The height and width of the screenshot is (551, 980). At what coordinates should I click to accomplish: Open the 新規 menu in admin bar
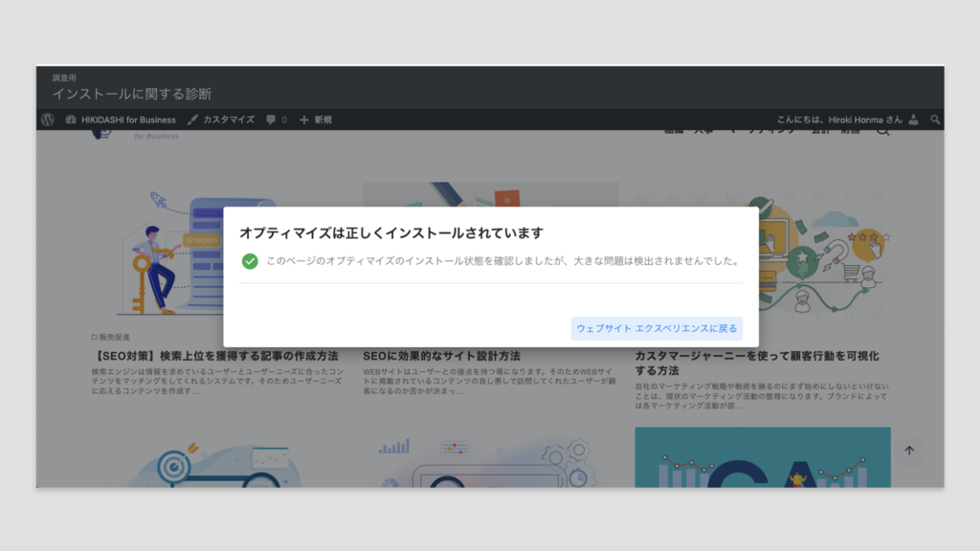coord(323,120)
